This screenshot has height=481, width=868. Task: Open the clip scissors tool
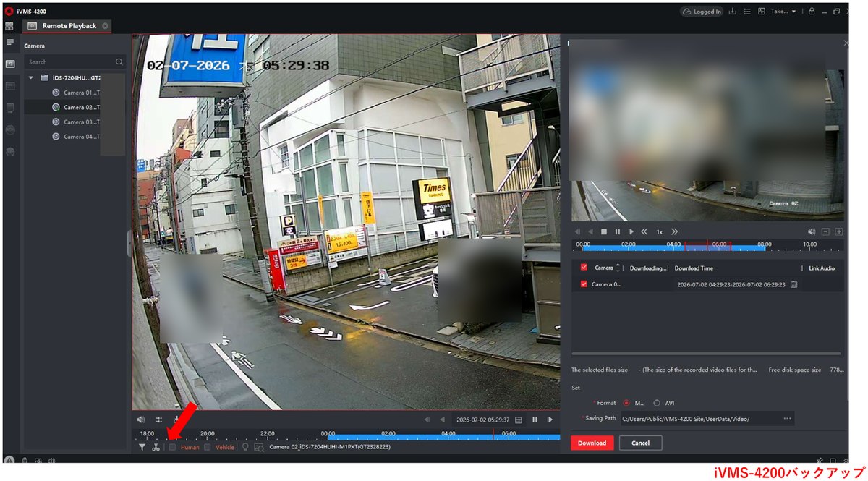156,448
